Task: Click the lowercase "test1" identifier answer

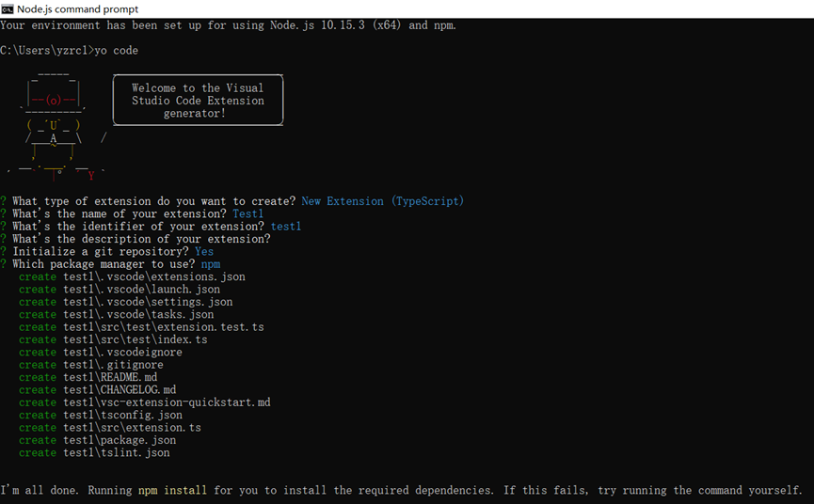Action: 286,227
